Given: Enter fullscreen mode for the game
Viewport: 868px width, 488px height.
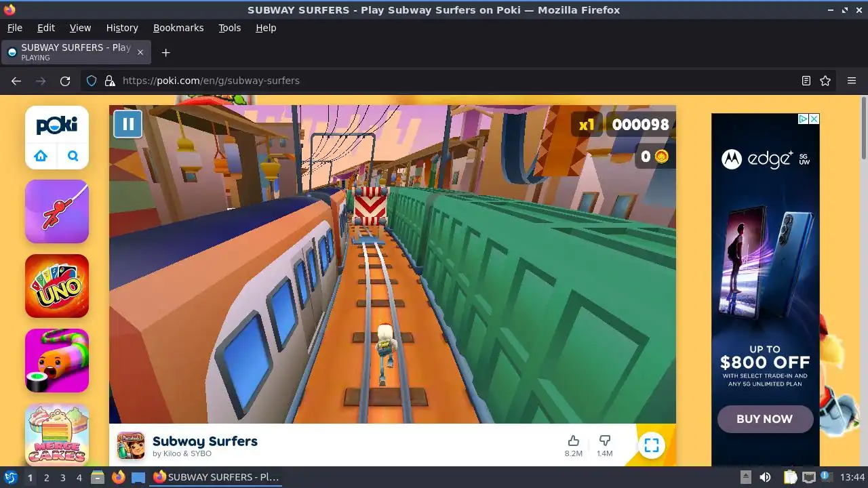Looking at the screenshot, I should point(652,445).
